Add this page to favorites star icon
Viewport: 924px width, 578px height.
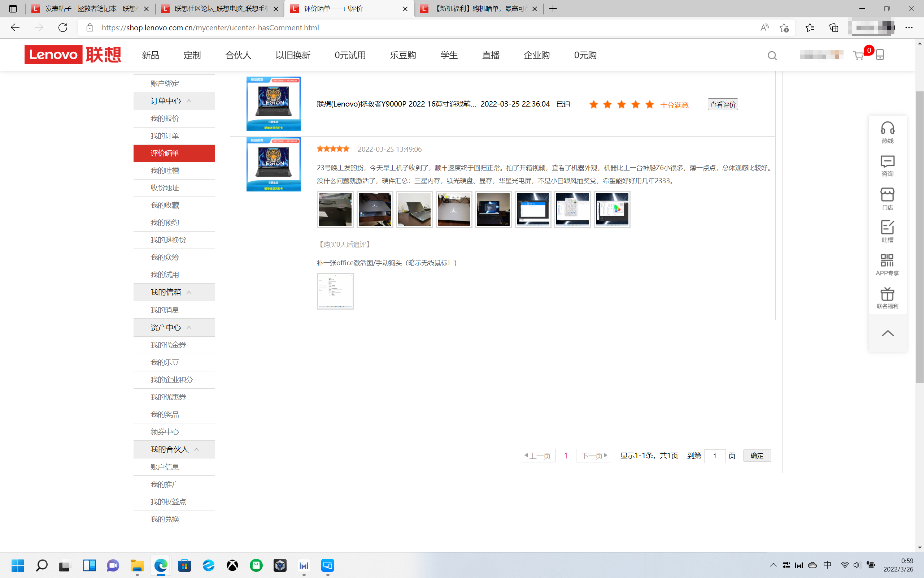(784, 27)
